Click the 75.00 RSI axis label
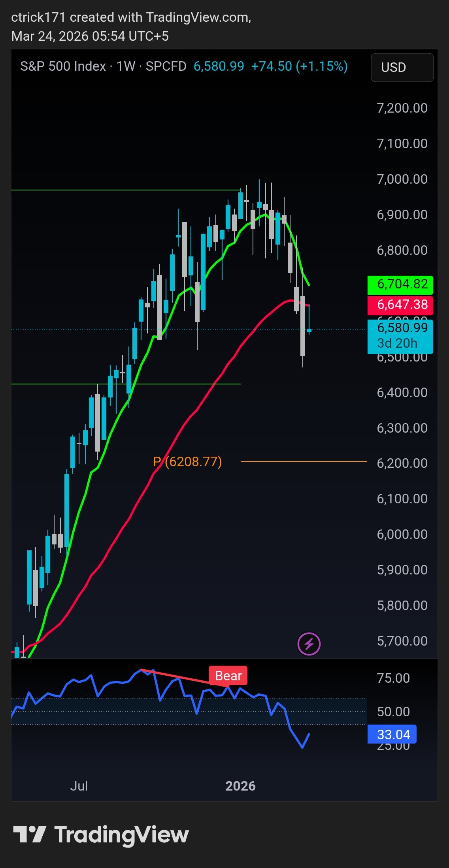 pos(393,678)
